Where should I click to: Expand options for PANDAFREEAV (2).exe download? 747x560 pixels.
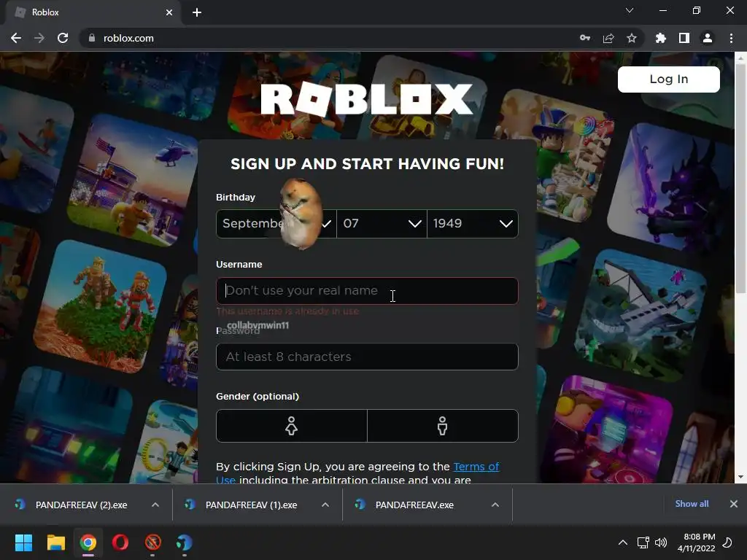coord(155,505)
